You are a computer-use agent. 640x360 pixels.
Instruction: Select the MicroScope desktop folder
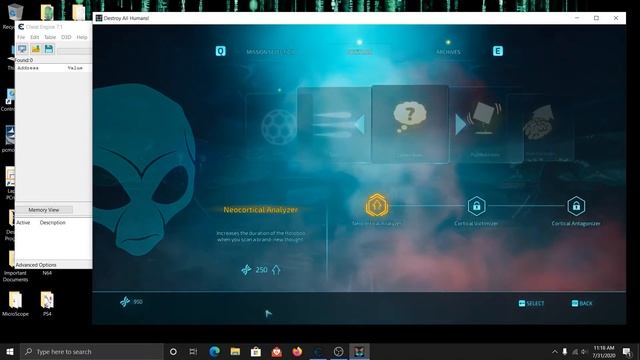(x=16, y=304)
